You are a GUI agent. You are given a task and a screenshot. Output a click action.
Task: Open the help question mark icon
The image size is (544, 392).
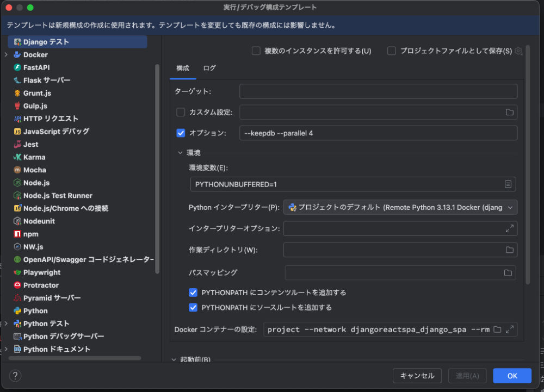click(15, 376)
